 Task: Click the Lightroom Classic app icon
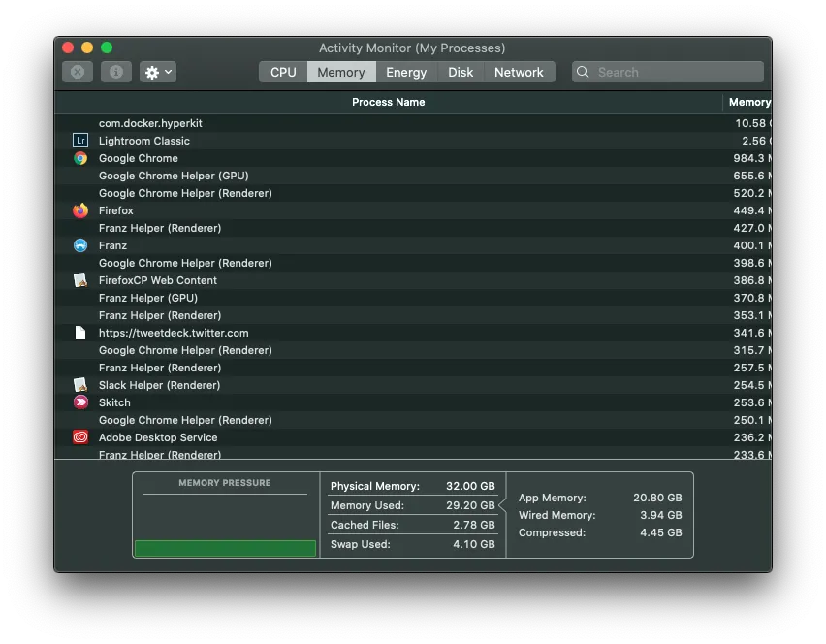80,141
